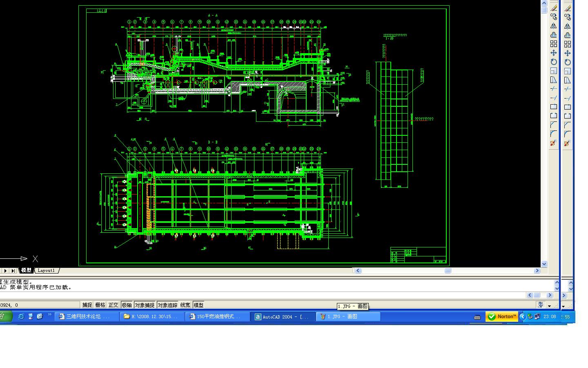The width and height of the screenshot is (588, 368).
Task: Open H:\2008.12.30 folder taskbar button
Action: tap(152, 316)
